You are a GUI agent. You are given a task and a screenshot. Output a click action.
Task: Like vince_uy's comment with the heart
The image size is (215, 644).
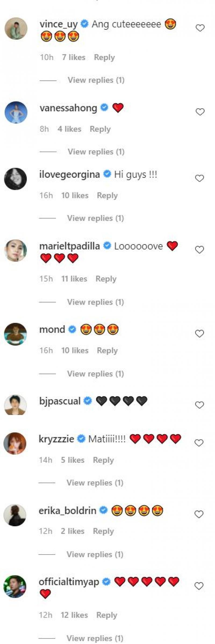(200, 28)
